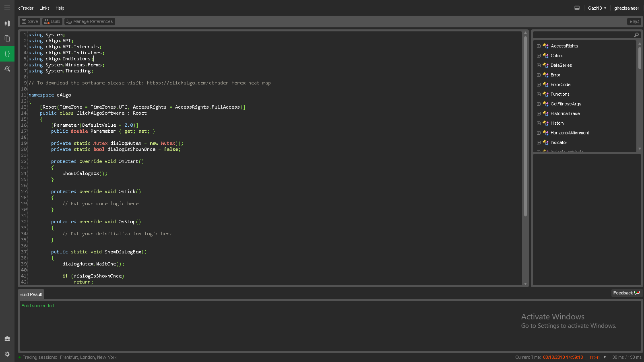Viewport: 644px width, 362px height.
Task: Select the Build Result tab
Action: (31, 294)
